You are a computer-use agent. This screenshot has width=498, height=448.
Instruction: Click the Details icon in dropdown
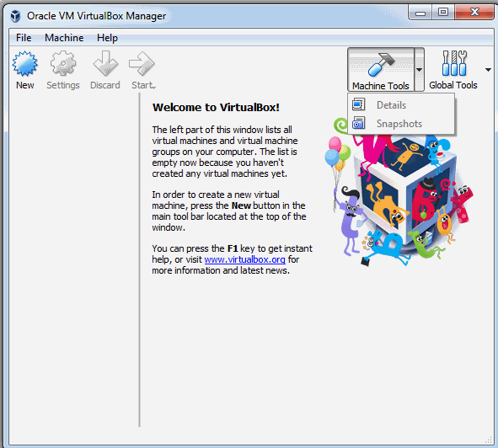[x=359, y=104]
